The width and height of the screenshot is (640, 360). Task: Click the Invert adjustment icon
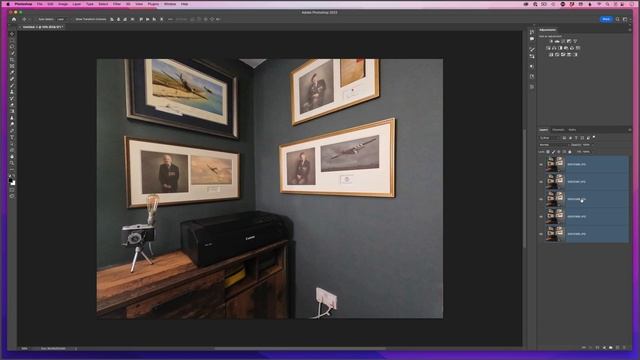(551, 54)
